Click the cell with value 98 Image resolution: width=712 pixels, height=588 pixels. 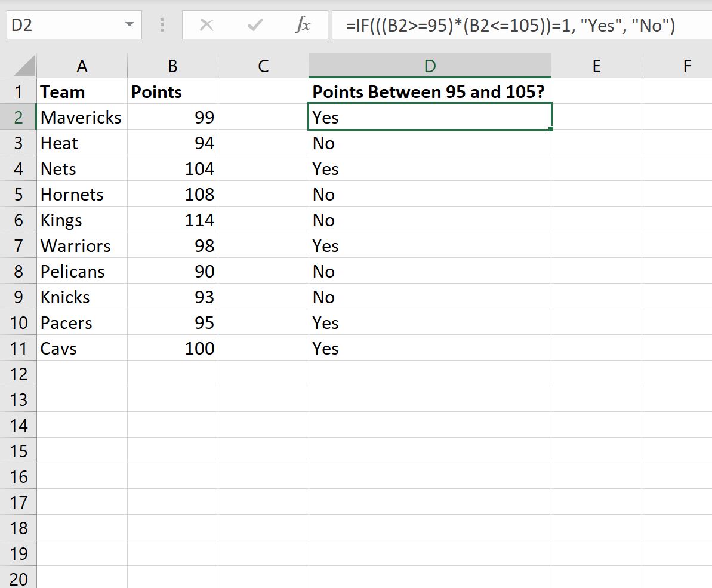(172, 245)
